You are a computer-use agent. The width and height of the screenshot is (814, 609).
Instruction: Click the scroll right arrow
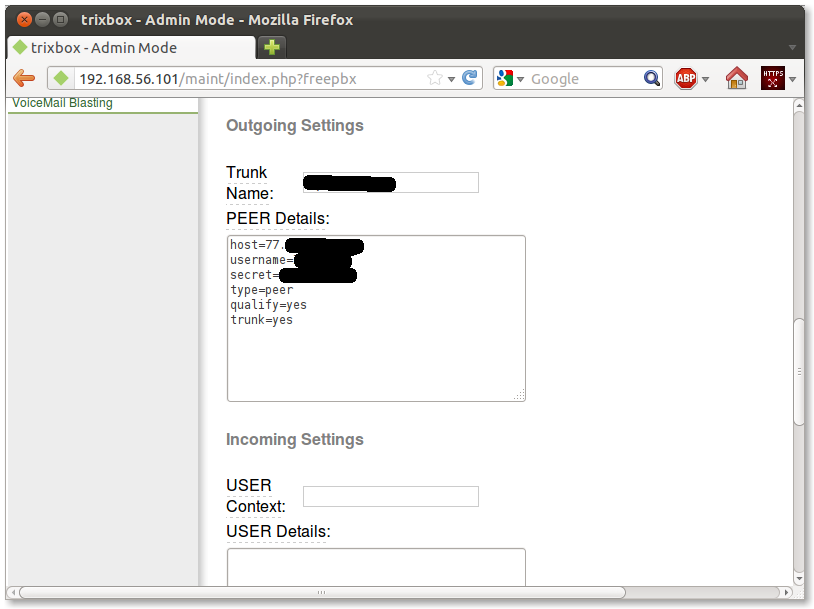(x=786, y=592)
